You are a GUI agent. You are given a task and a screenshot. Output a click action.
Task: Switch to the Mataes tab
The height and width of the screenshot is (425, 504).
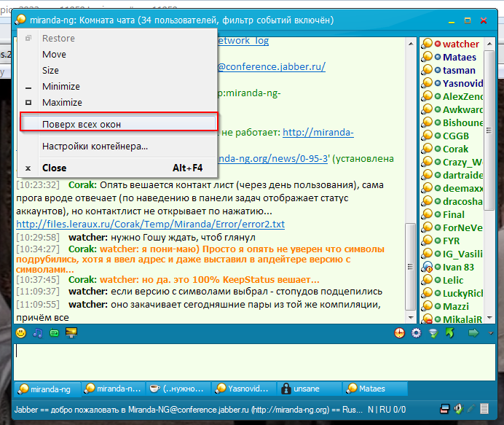[375, 389]
